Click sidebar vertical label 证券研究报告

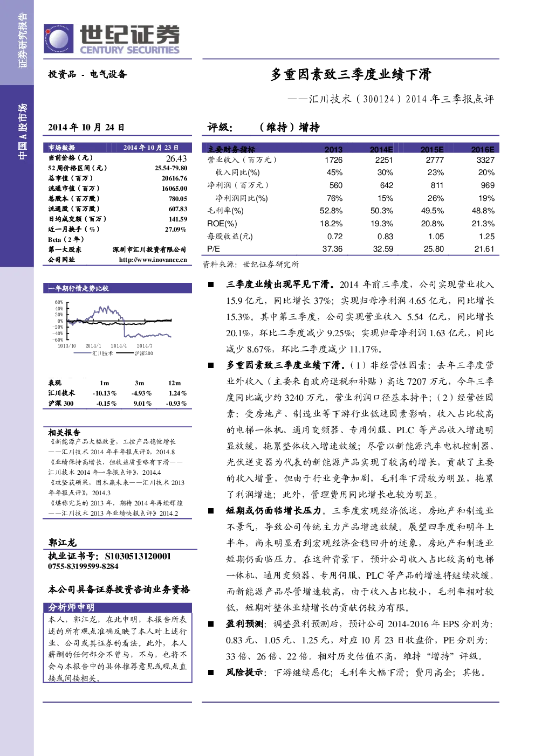[22, 40]
